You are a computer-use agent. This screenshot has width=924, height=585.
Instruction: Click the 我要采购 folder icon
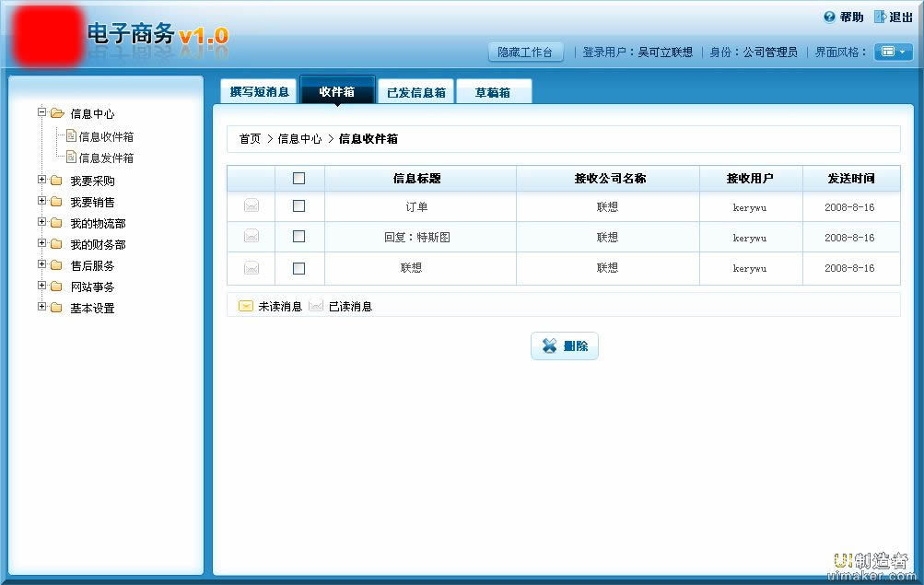point(56,181)
